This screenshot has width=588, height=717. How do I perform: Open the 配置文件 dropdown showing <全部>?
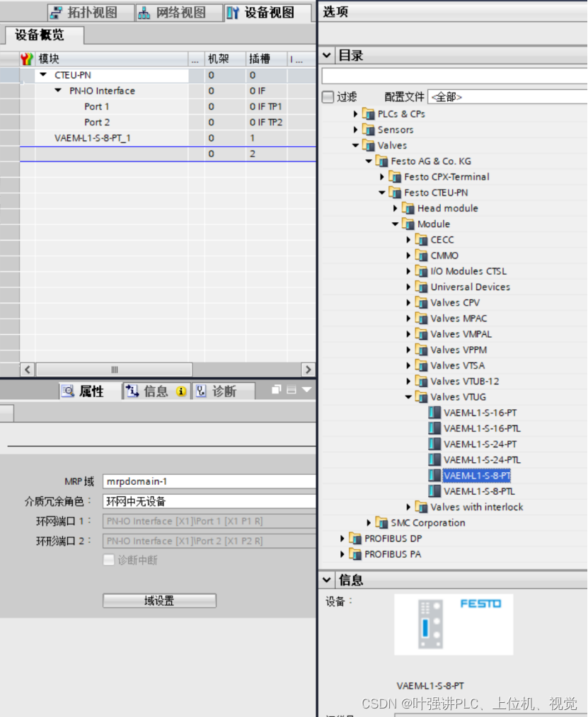(507, 97)
